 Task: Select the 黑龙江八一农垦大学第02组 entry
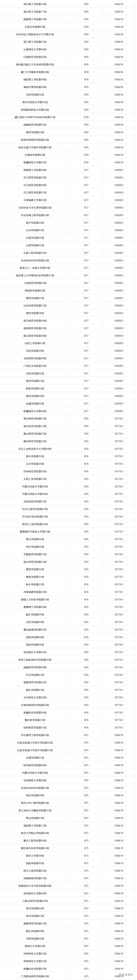coord(35,268)
